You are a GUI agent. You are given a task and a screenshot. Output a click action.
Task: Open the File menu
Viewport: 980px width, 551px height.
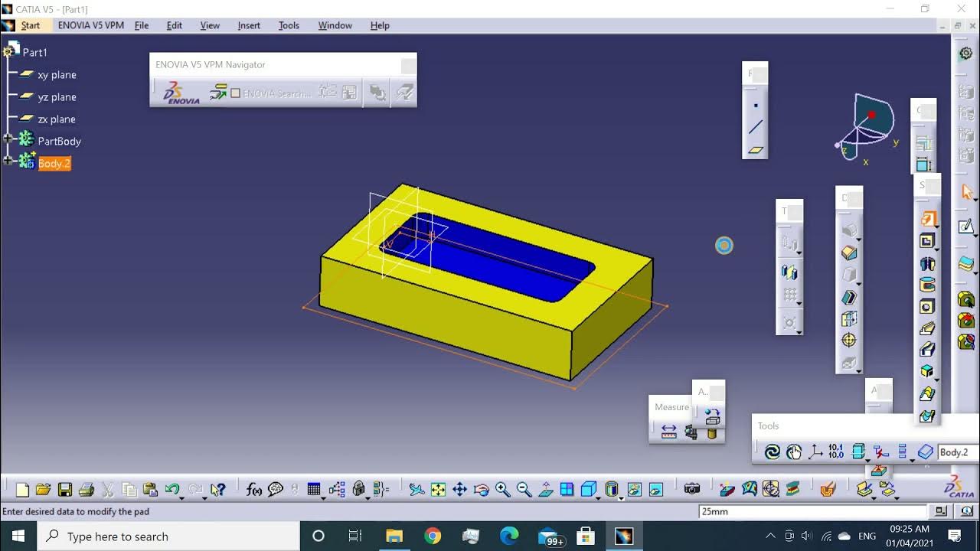coord(142,25)
